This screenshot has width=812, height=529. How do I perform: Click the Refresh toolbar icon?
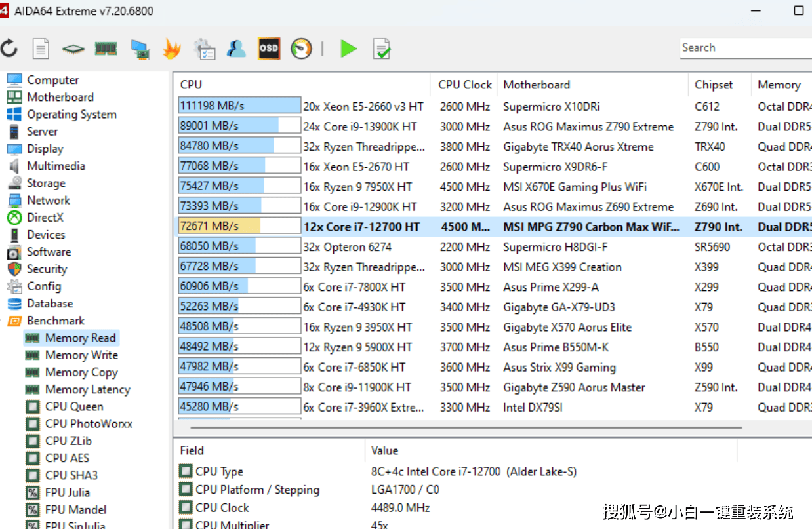9,48
